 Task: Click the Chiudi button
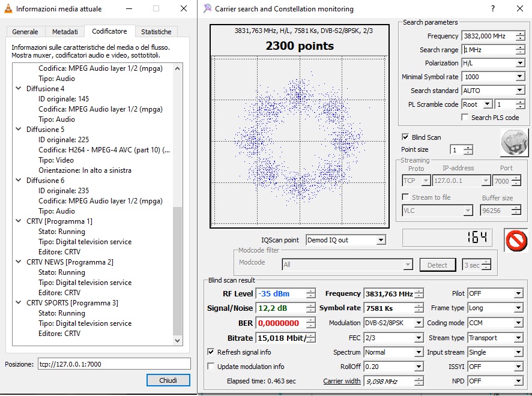[x=168, y=380]
